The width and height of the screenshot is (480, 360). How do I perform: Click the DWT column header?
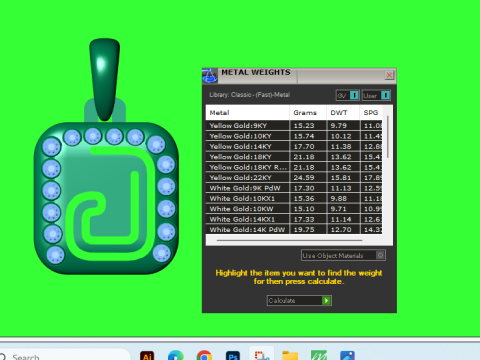(x=343, y=113)
